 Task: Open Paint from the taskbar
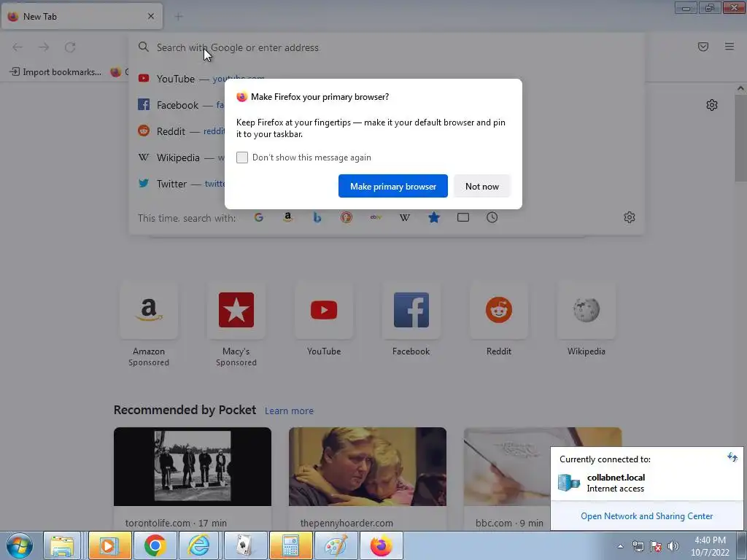[x=336, y=545]
